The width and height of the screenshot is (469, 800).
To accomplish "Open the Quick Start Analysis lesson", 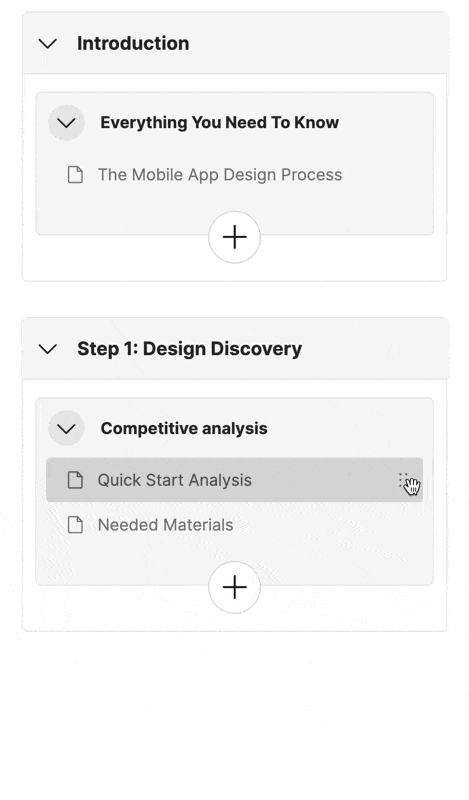I will tap(175, 480).
